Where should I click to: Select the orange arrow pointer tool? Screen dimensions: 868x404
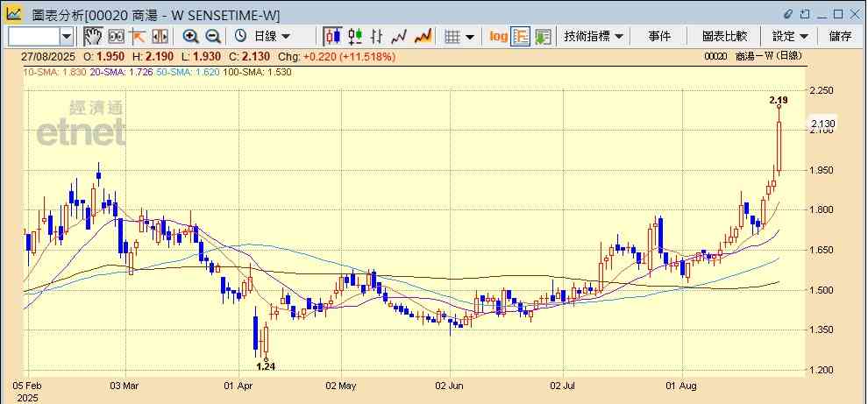[138, 37]
